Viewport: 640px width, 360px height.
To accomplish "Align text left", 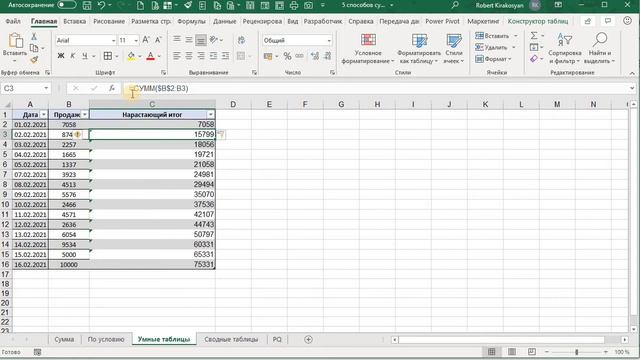I will click(x=176, y=56).
